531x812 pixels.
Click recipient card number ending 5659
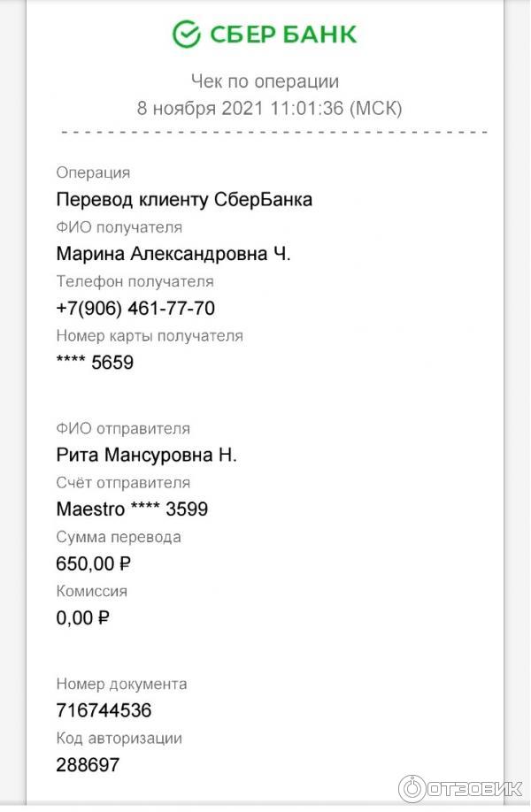[95, 363]
